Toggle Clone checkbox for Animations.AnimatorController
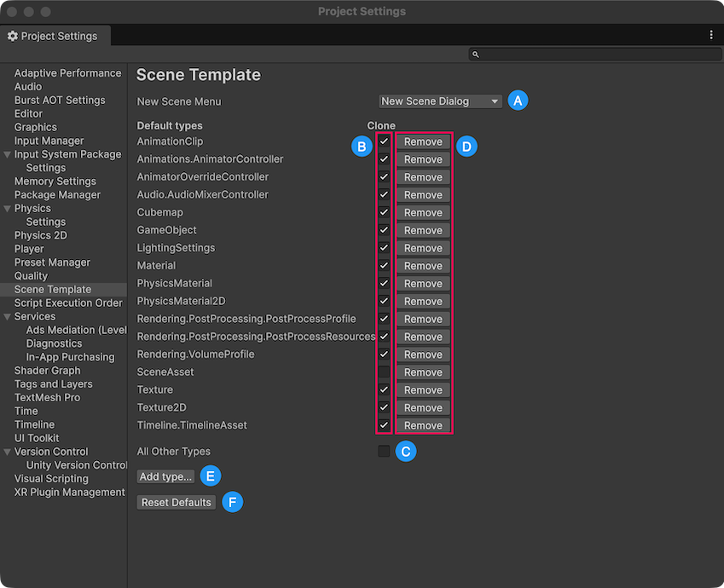This screenshot has height=588, width=724. [384, 159]
